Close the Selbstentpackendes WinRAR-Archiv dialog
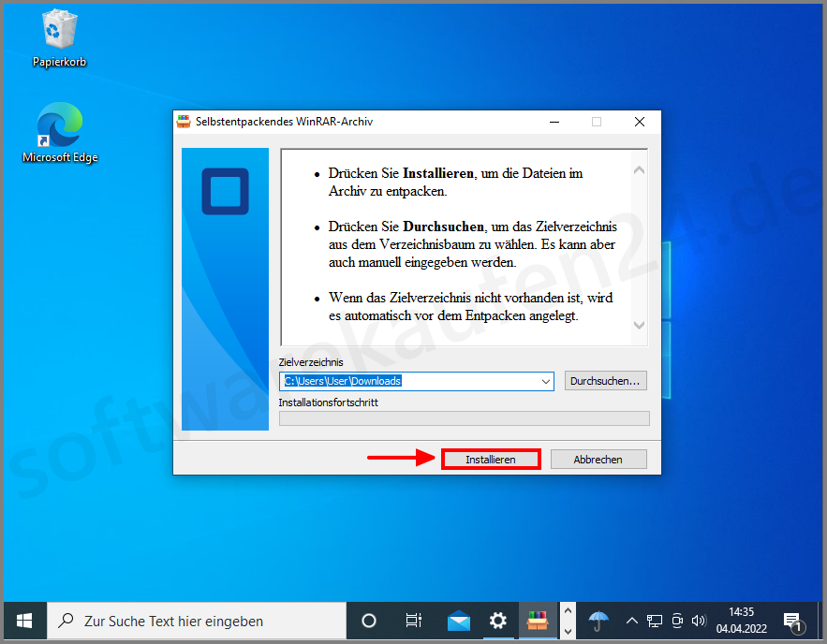 (x=640, y=122)
